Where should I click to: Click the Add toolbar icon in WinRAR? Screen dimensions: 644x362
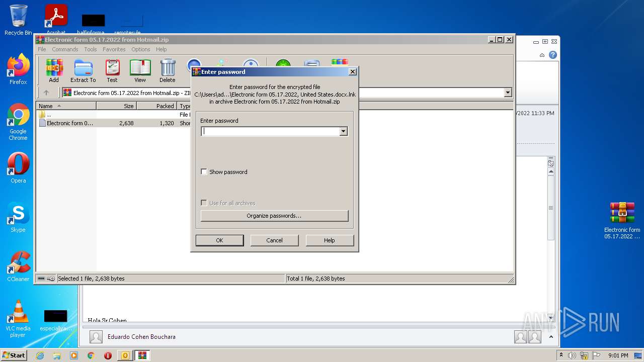(x=54, y=71)
